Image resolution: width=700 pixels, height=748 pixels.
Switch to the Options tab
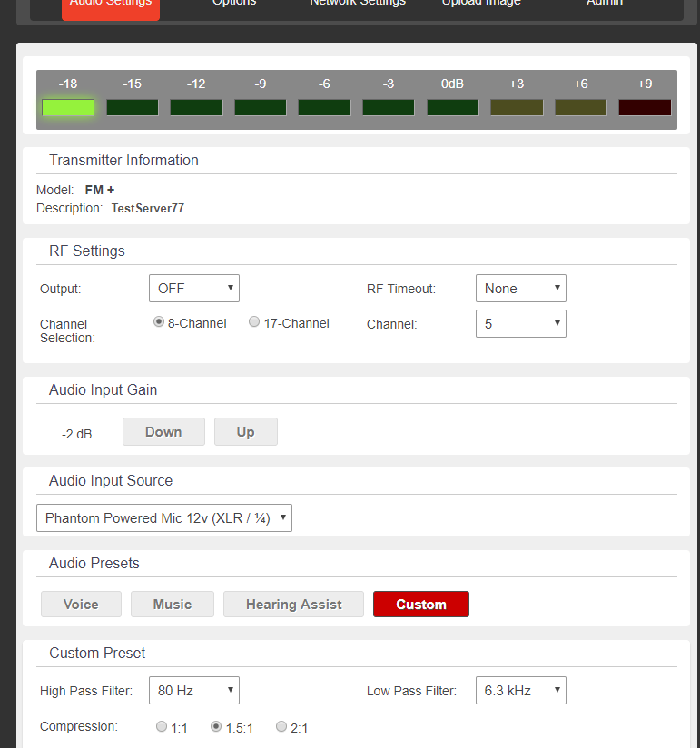coord(234,4)
